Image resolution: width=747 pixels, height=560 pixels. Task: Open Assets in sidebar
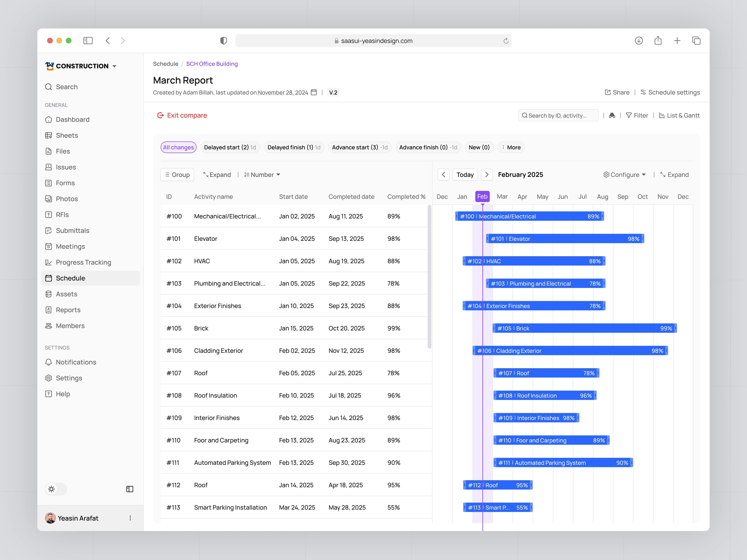91,294
